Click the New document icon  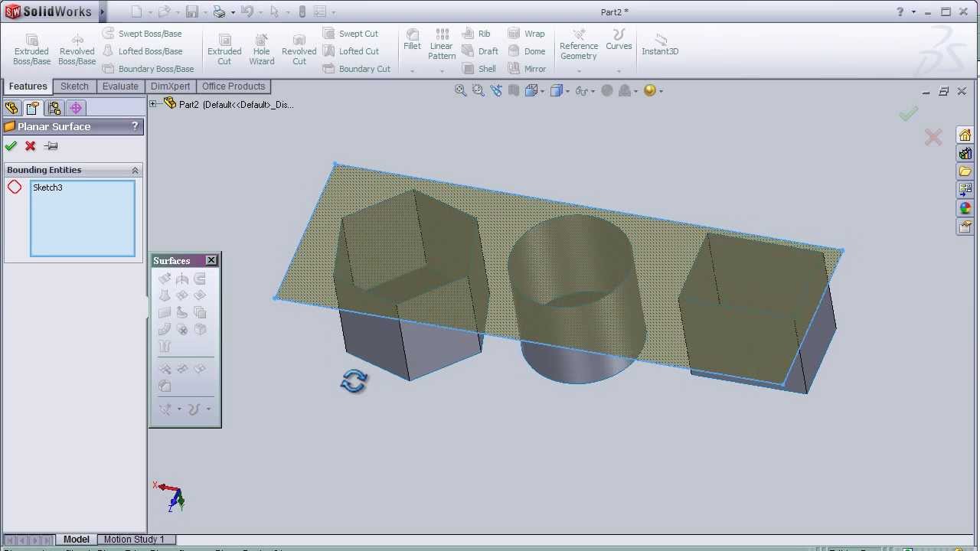point(136,11)
